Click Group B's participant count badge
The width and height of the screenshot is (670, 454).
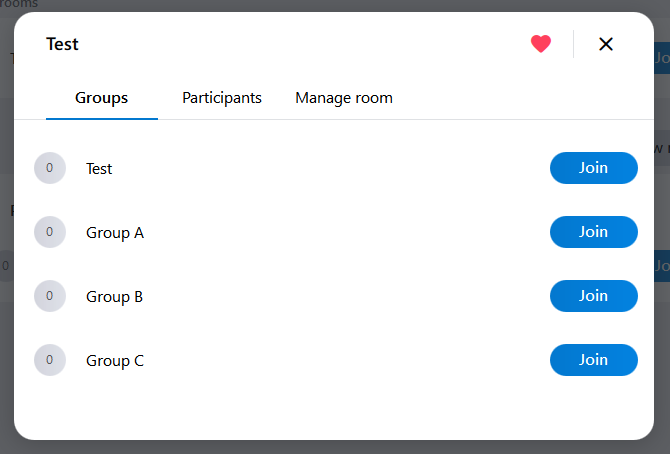tap(50, 296)
